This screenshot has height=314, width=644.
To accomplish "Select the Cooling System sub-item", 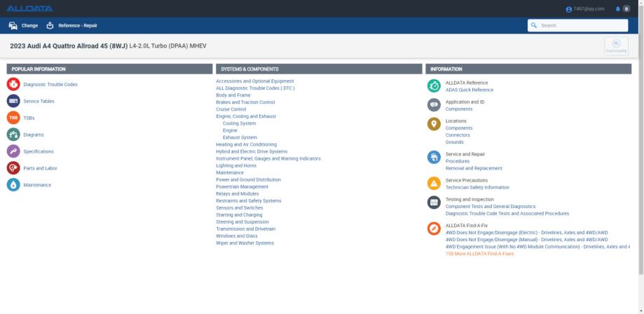I will click(x=239, y=123).
